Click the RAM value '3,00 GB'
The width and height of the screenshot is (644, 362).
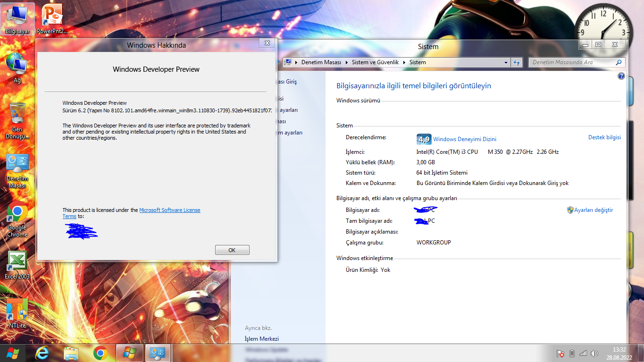(x=426, y=162)
